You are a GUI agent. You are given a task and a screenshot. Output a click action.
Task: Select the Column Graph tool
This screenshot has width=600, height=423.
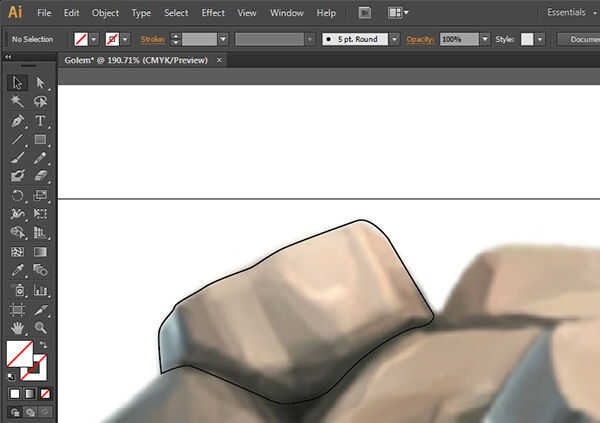click(40, 290)
